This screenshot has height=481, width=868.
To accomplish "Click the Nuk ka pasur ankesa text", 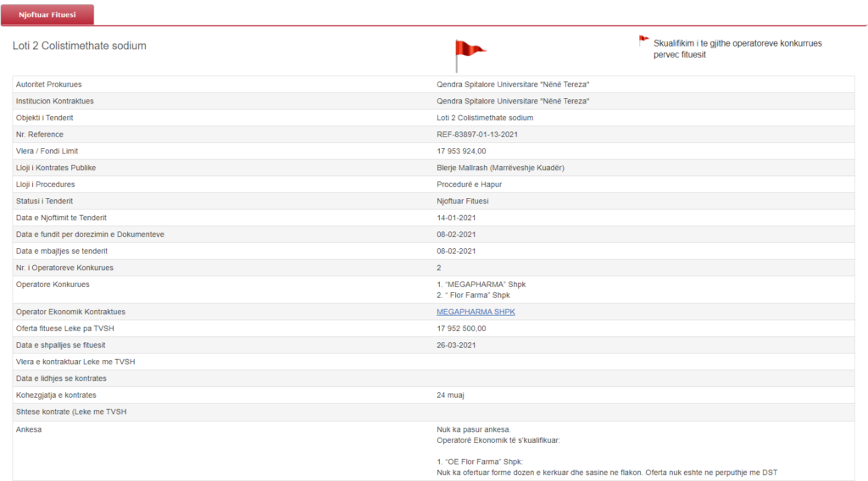I will pos(474,429).
